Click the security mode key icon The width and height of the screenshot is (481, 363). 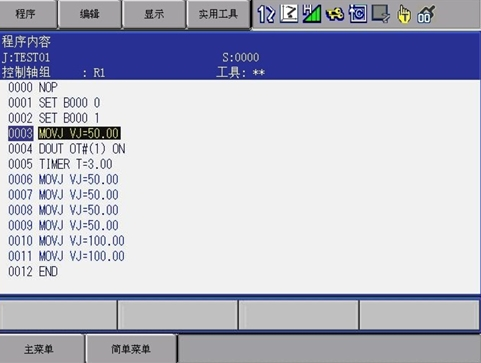click(x=335, y=14)
